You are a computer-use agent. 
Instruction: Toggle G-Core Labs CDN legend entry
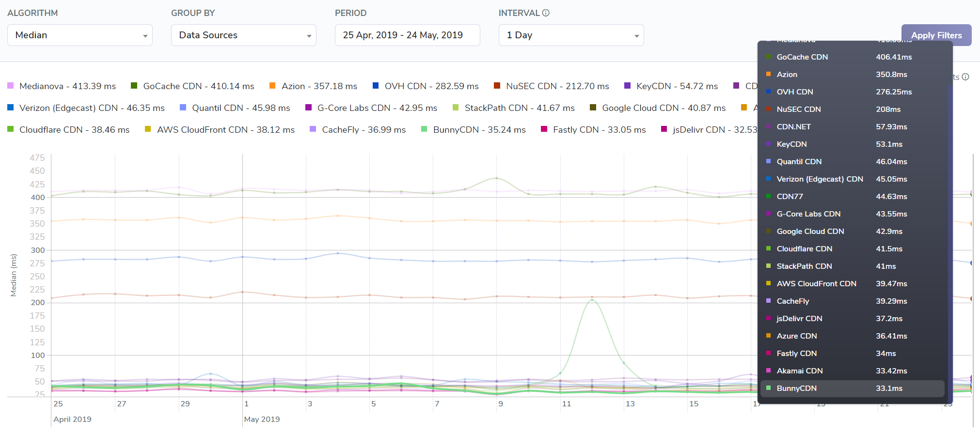pyautogui.click(x=371, y=108)
